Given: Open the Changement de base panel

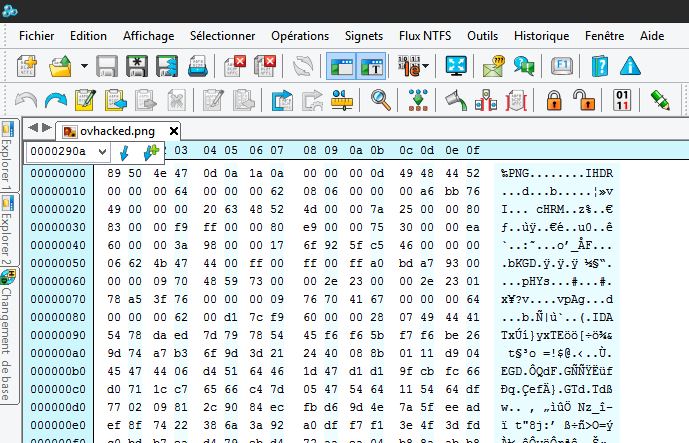Looking at the screenshot, I should pyautogui.click(x=7, y=335).
